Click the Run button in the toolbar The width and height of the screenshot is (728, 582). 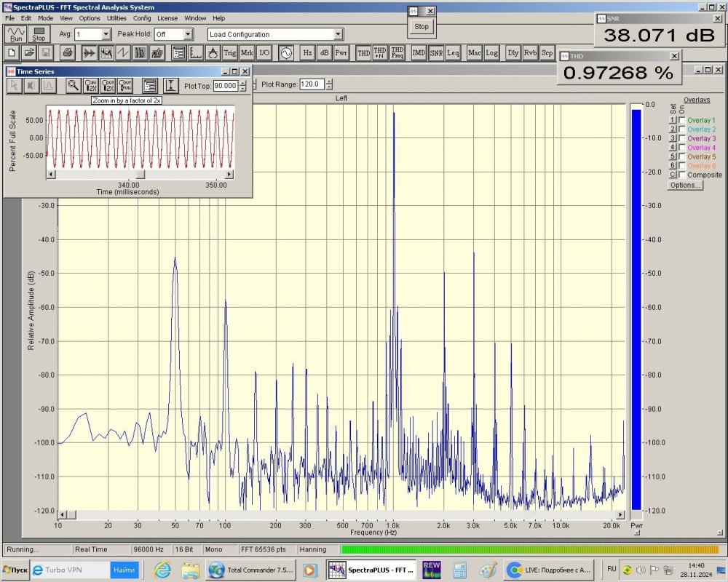click(x=16, y=33)
